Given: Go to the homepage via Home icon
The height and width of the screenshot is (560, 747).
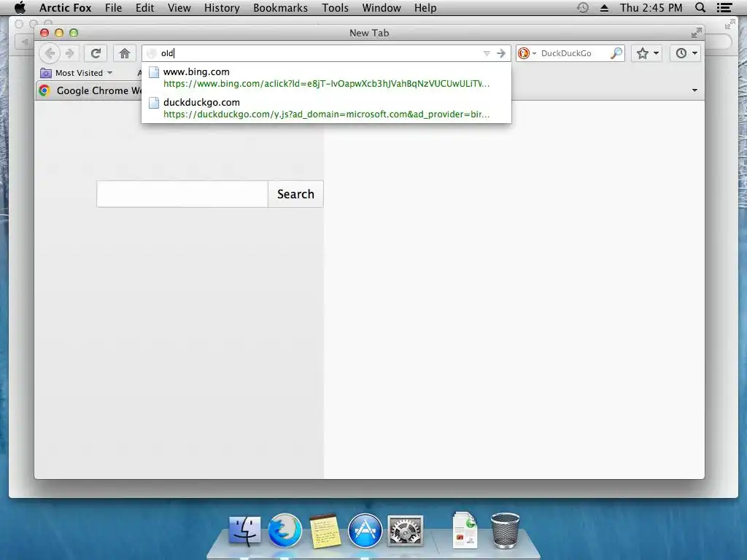Looking at the screenshot, I should point(125,53).
